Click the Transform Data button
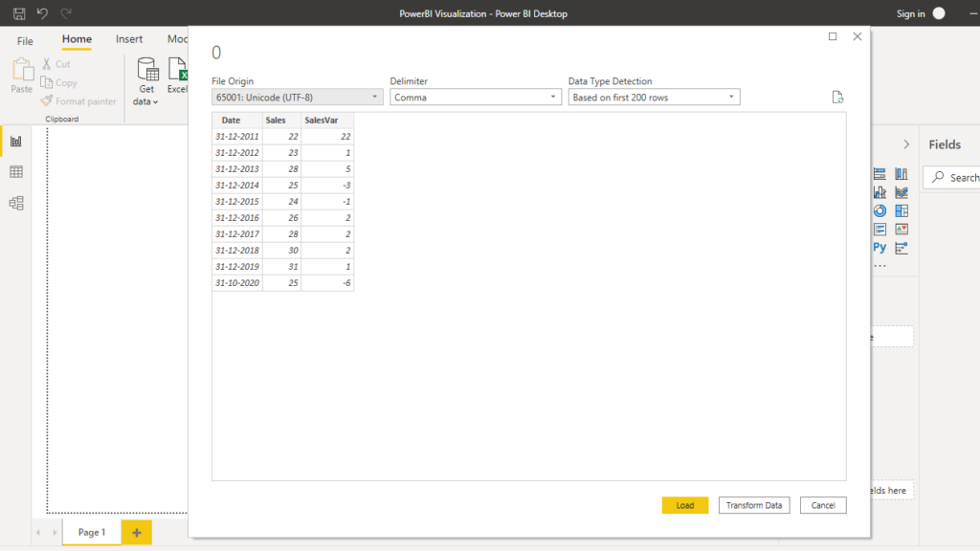 click(x=753, y=505)
